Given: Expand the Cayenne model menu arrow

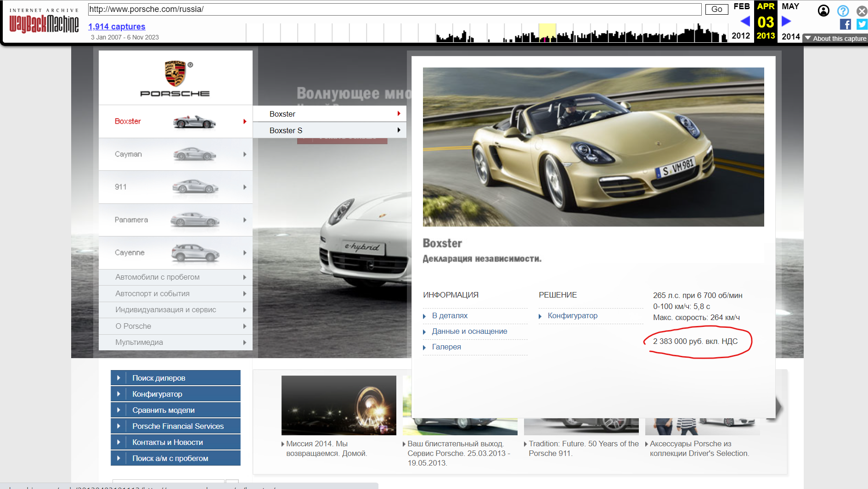Looking at the screenshot, I should point(245,253).
